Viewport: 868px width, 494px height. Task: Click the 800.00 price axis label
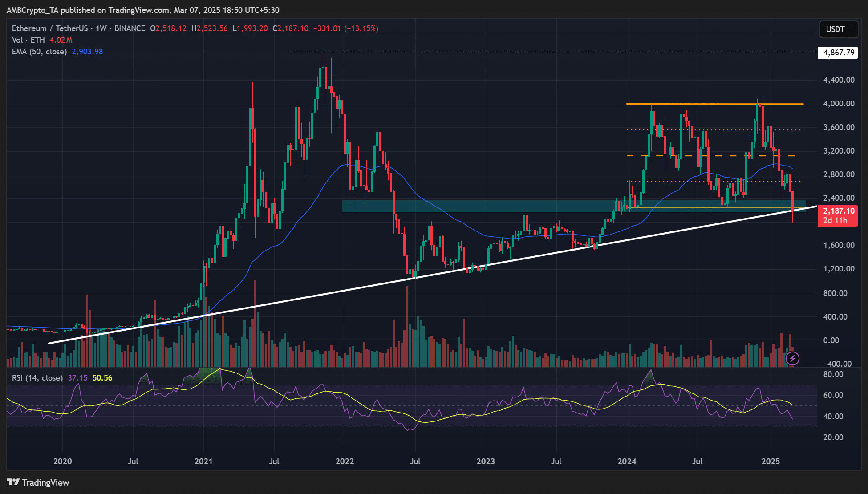835,293
